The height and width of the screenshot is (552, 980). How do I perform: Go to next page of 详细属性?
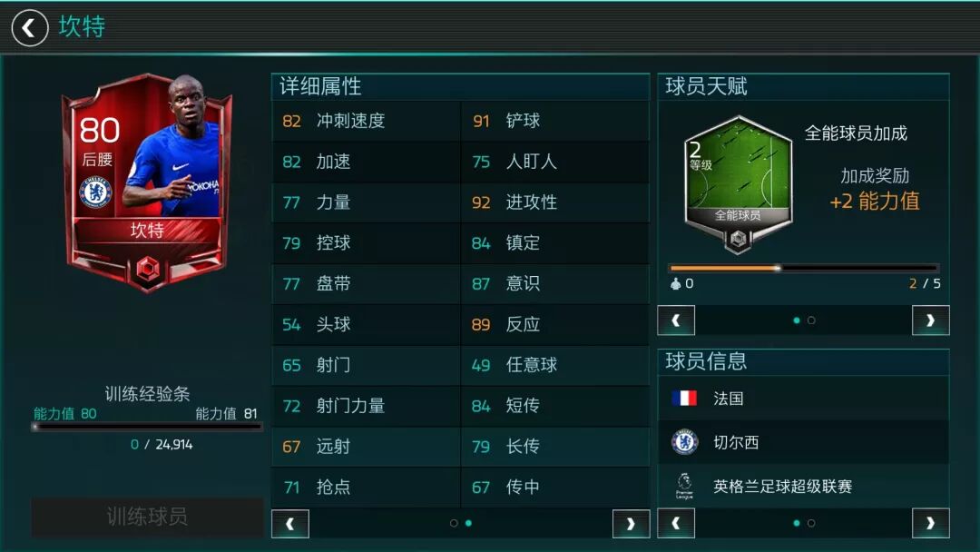point(632,524)
